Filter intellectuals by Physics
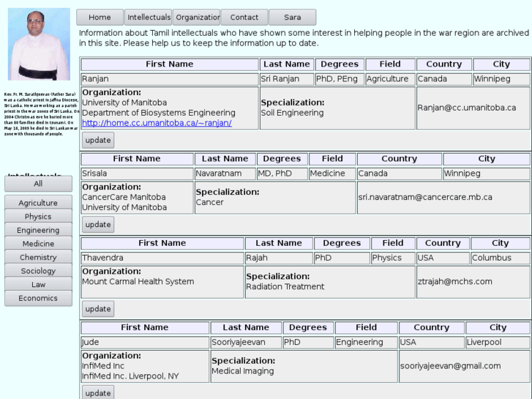This screenshot has width=532, height=399. coord(38,217)
